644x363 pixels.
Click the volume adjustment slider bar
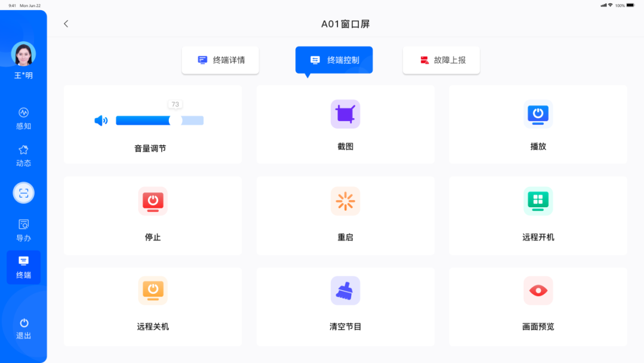(x=159, y=121)
